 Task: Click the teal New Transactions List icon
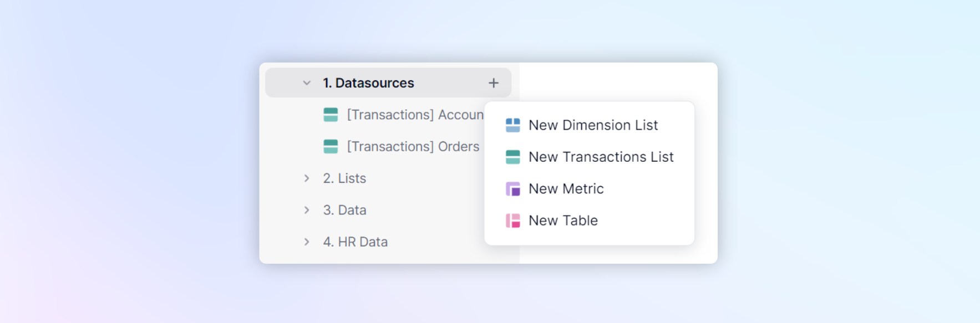tap(513, 157)
